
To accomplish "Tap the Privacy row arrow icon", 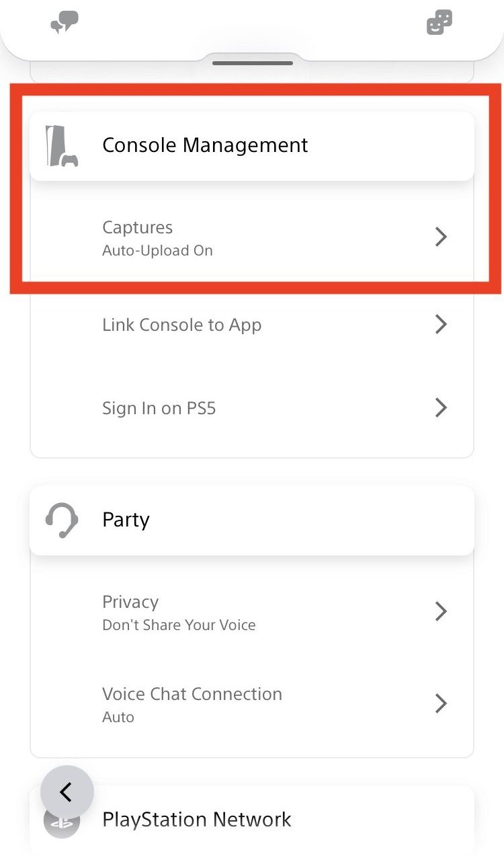I will coord(441,611).
